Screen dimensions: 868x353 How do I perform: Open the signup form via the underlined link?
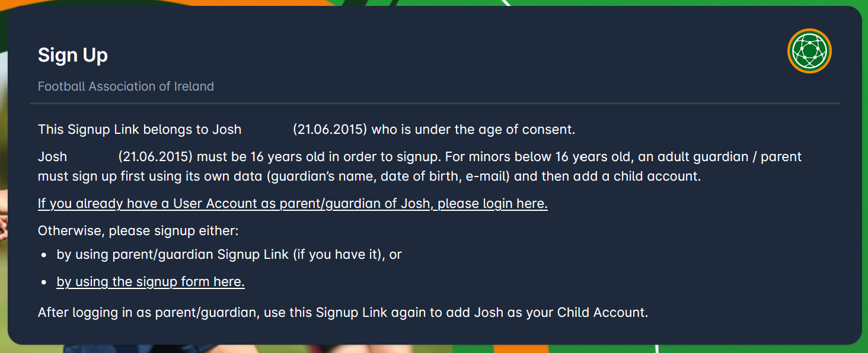pyautogui.click(x=150, y=281)
